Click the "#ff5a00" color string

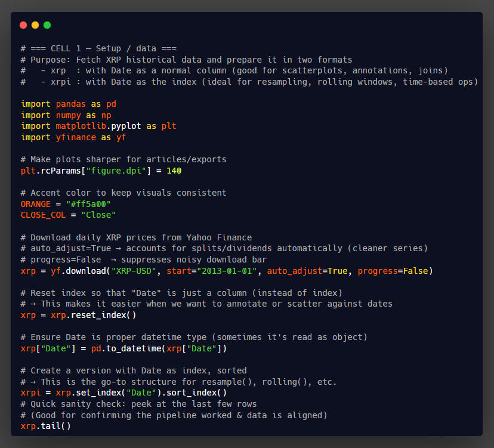point(88,204)
